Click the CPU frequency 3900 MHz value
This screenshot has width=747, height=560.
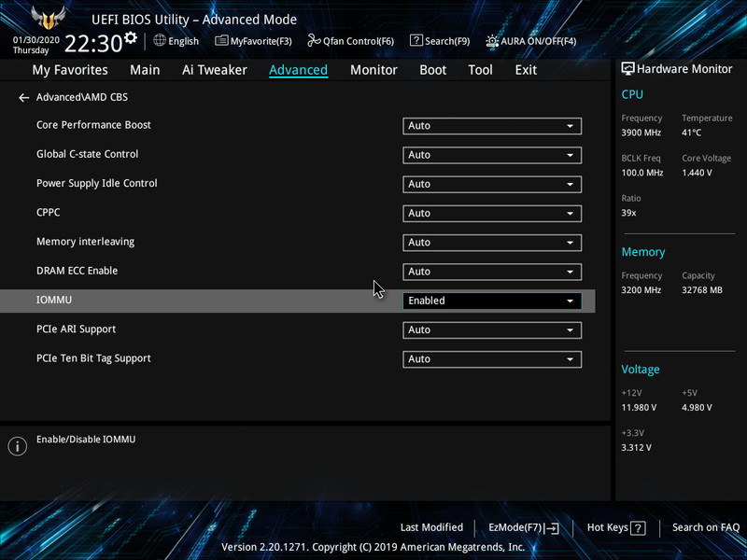tap(641, 133)
